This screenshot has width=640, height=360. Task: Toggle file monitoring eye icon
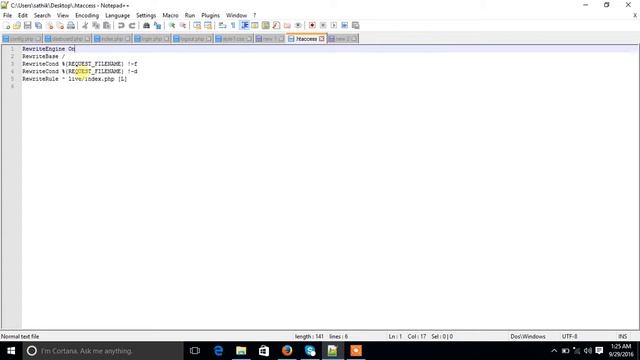pyautogui.click(x=298, y=25)
